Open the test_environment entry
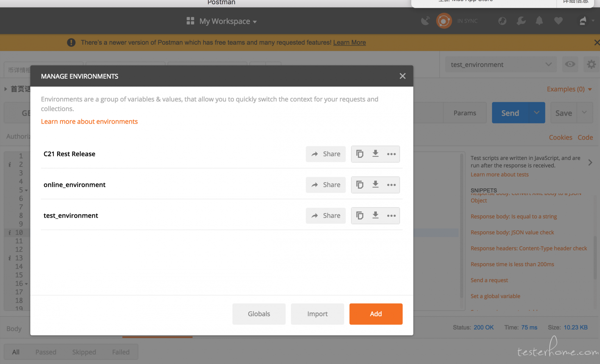600x364 pixels. tap(71, 216)
